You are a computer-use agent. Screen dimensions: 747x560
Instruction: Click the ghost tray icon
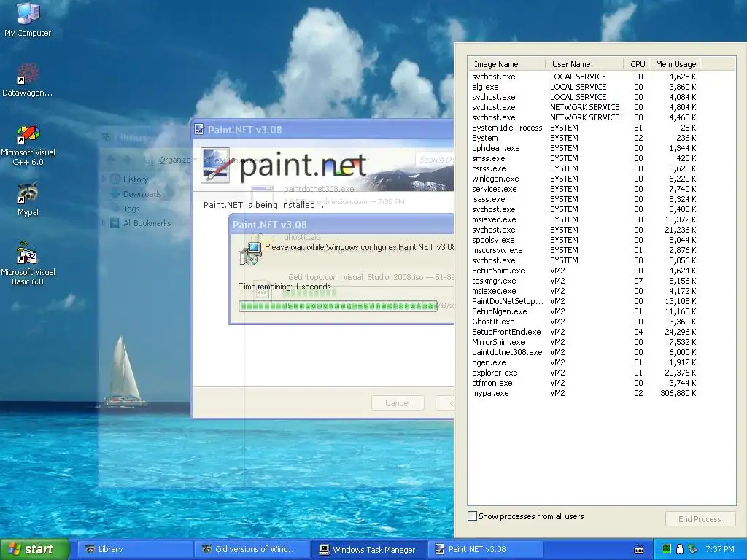(x=680, y=549)
